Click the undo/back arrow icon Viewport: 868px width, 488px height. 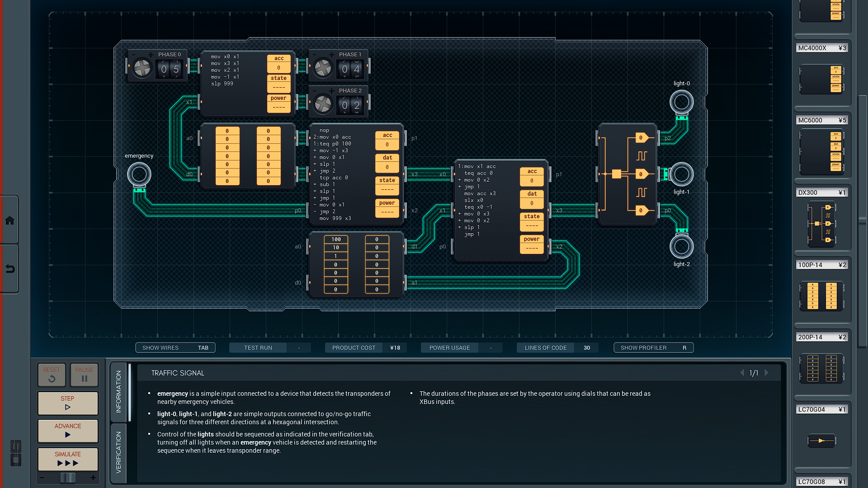tap(9, 269)
